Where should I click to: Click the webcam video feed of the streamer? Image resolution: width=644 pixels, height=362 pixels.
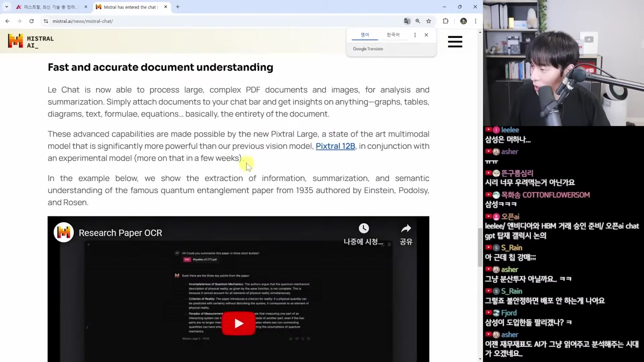click(x=563, y=63)
